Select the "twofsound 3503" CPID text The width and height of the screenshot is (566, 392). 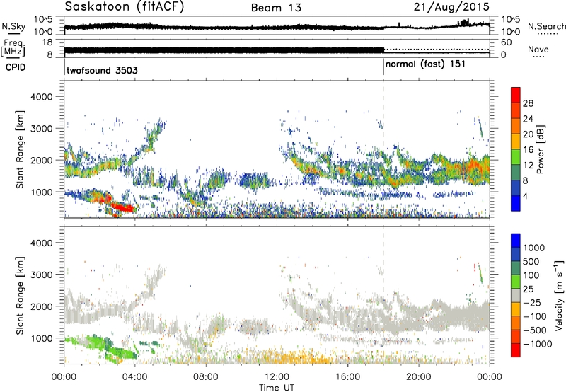(102, 70)
